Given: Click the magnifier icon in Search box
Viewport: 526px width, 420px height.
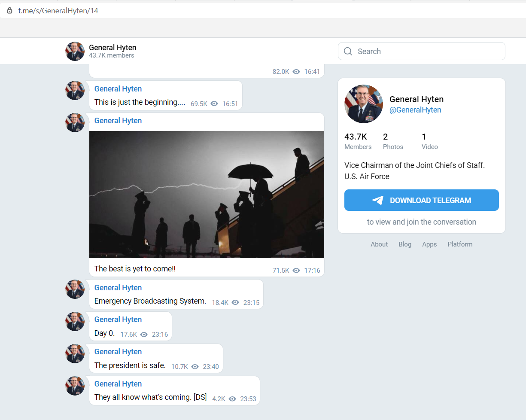Looking at the screenshot, I should pyautogui.click(x=348, y=52).
